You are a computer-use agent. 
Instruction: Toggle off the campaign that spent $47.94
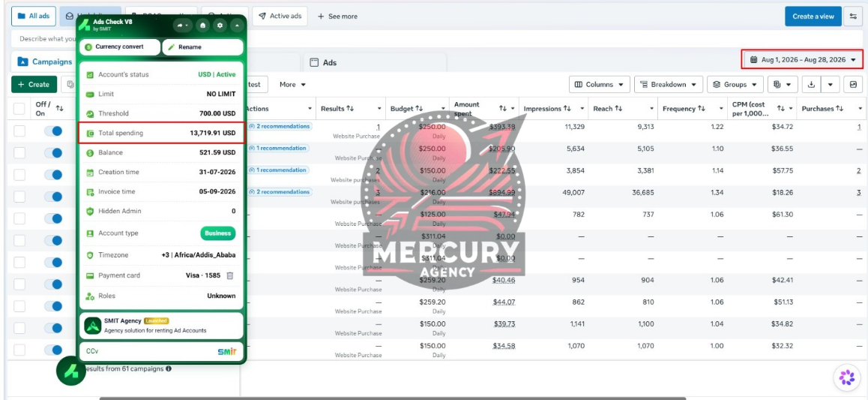(53, 218)
